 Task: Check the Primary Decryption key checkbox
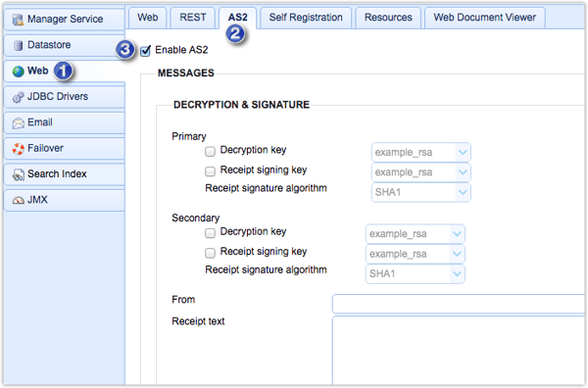pyautogui.click(x=210, y=151)
